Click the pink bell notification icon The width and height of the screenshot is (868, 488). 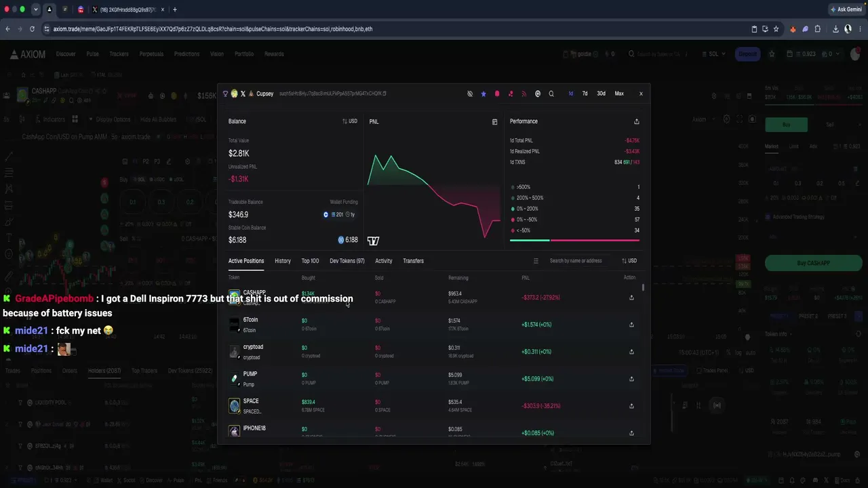[x=497, y=94]
